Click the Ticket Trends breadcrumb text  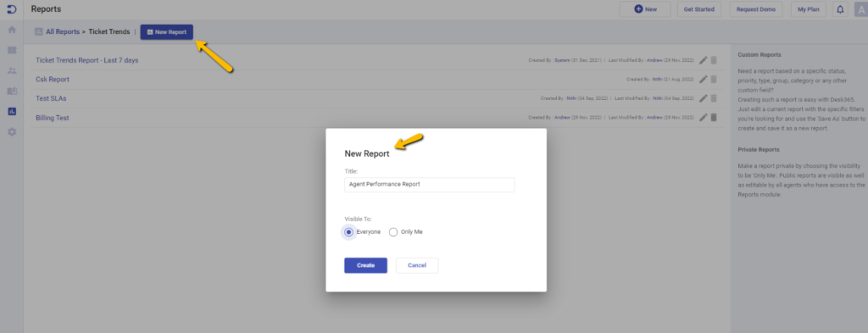(109, 32)
